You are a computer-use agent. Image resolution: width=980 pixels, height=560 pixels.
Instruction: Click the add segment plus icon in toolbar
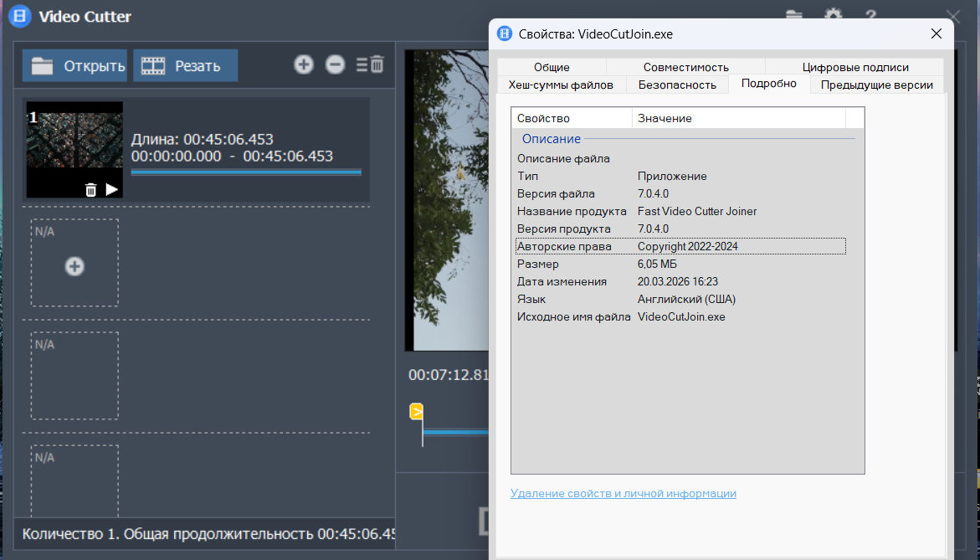[304, 64]
